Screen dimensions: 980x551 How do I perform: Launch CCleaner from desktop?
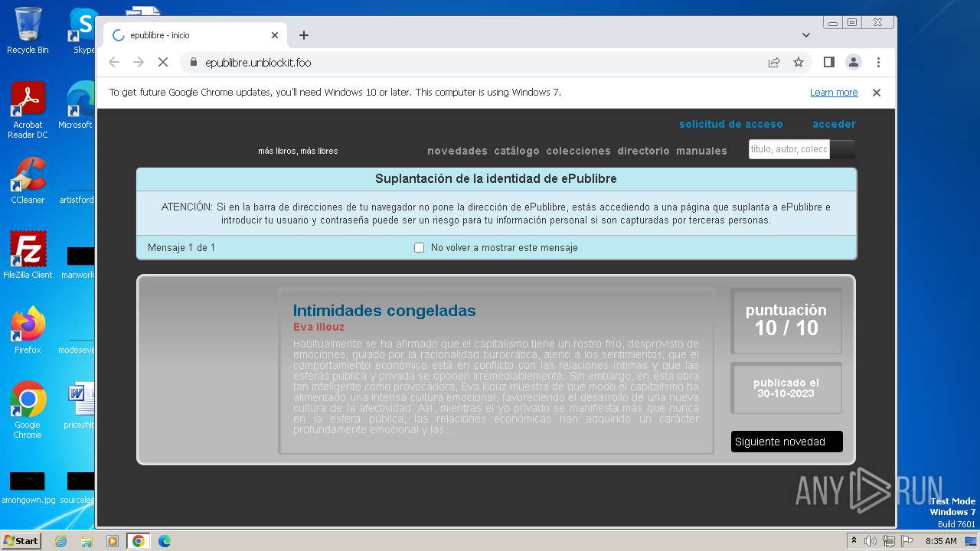tap(28, 181)
